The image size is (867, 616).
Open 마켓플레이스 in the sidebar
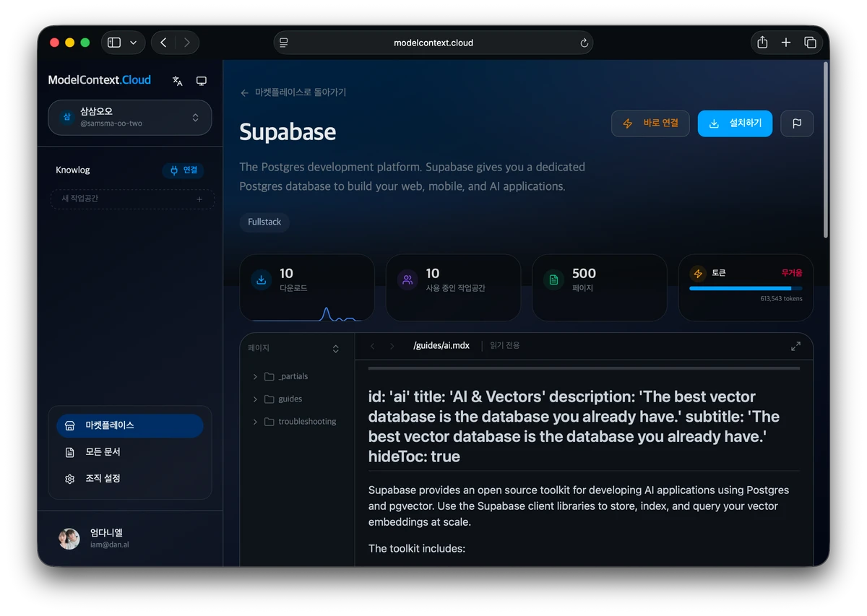pos(130,425)
